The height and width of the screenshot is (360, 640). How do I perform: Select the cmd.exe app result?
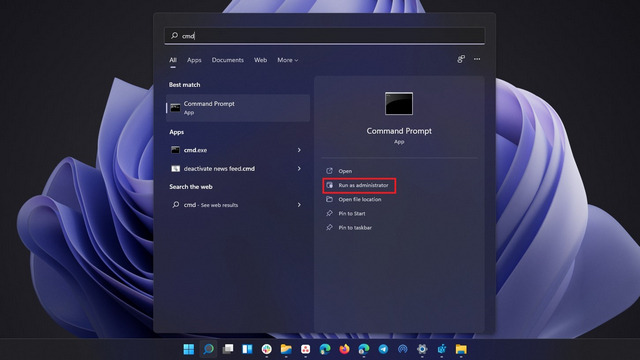pyautogui.click(x=238, y=150)
